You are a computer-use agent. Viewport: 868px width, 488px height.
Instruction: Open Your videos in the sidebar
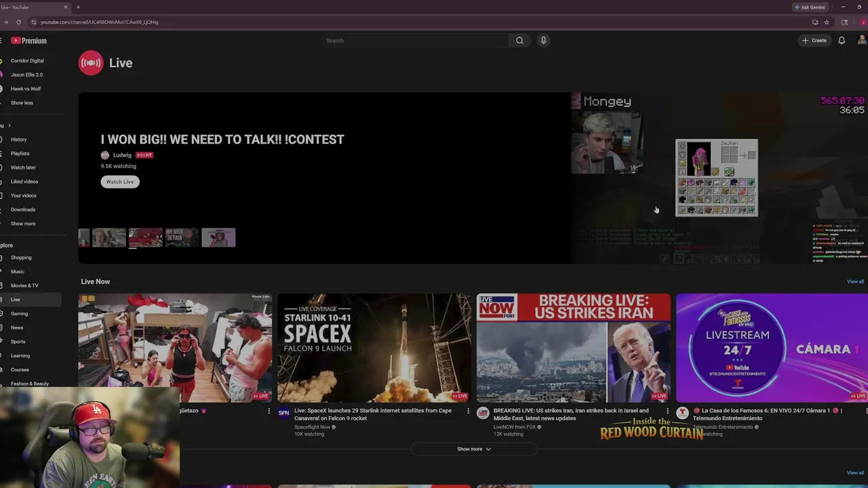coord(24,196)
